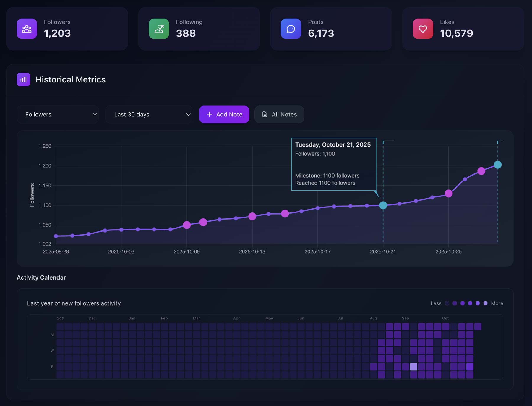Click the document icon in All Notes

(x=265, y=114)
